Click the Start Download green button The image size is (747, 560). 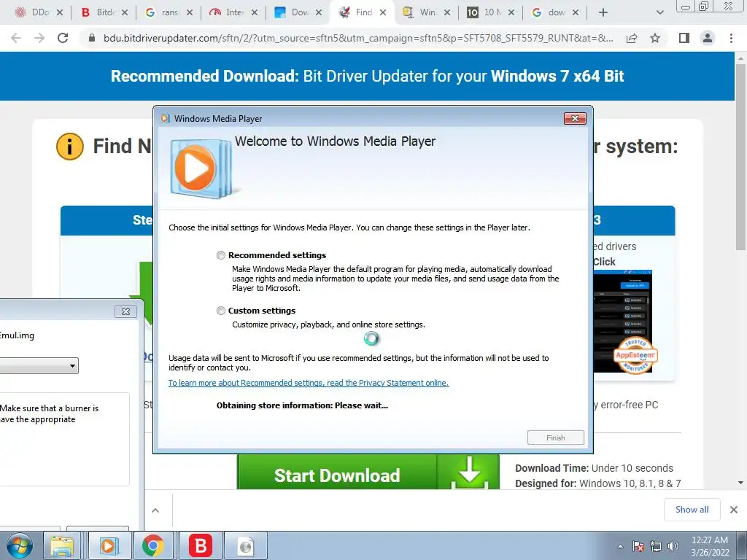tap(337, 475)
